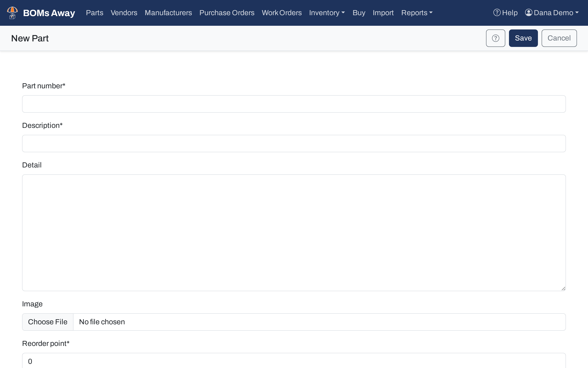Click the Detail textarea resize handle
This screenshot has height=368, width=588.
click(563, 288)
